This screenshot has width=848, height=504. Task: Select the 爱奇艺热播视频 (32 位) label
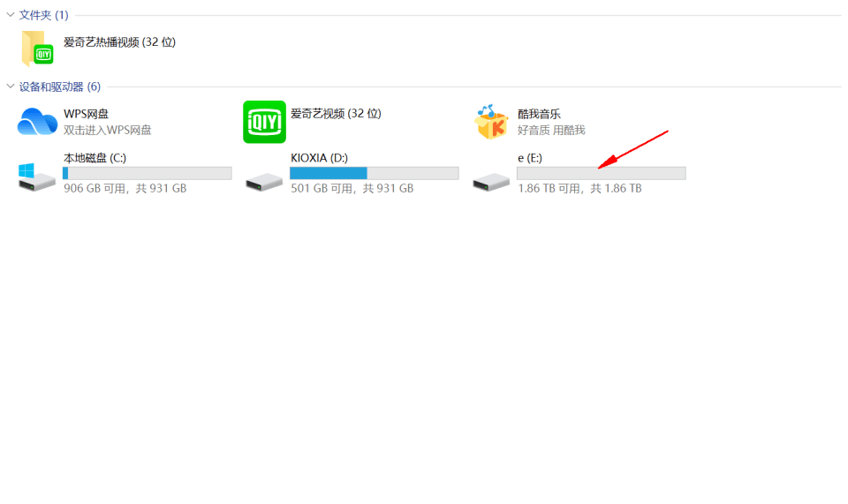pyautogui.click(x=119, y=42)
